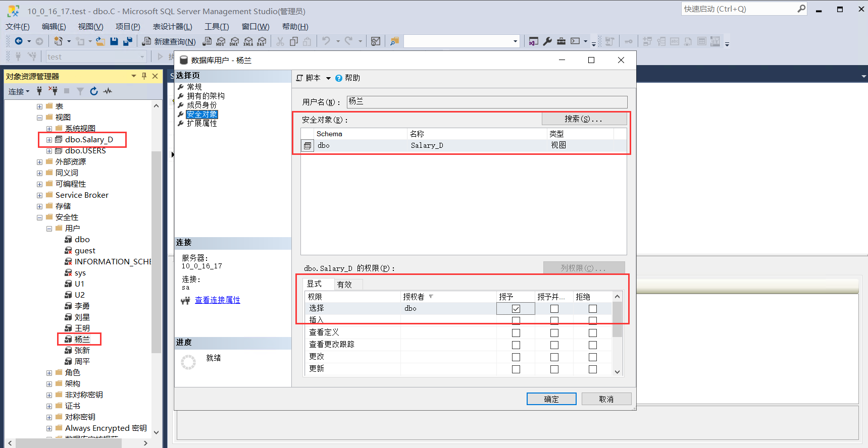Screen dimensions: 868x448
Task: Click the blue help question mark icon
Action: tap(339, 78)
